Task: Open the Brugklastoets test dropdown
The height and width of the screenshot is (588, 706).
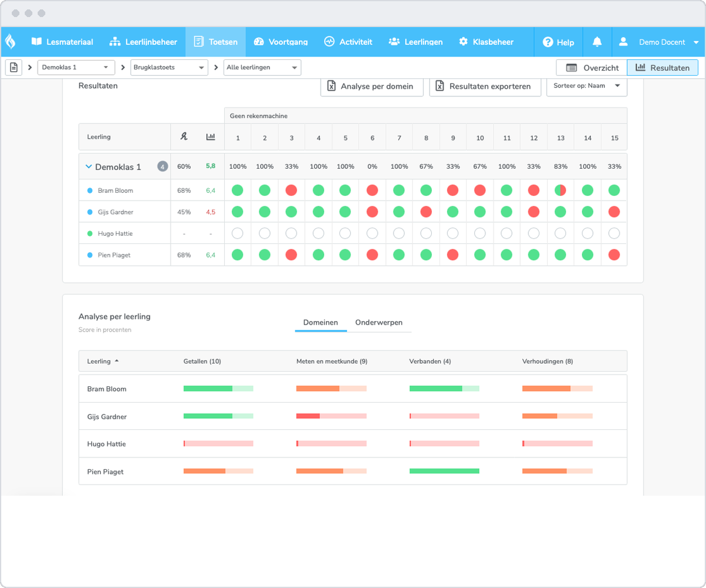Action: (168, 68)
